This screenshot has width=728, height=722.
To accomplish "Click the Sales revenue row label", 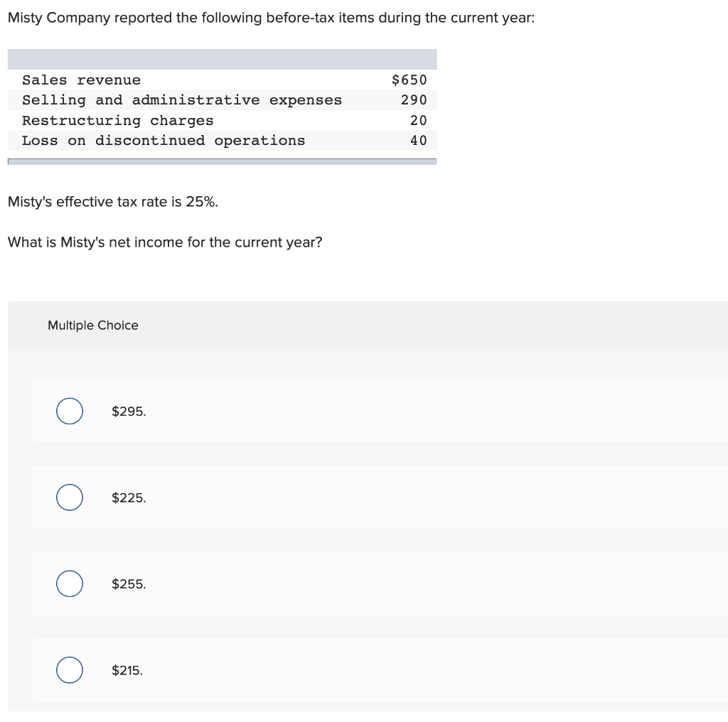I will pyautogui.click(x=81, y=80).
